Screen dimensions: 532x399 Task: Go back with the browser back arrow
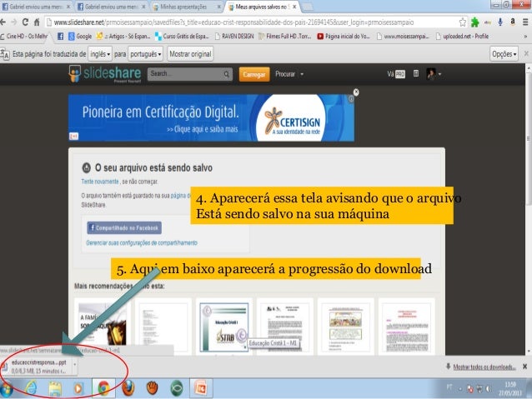3,22
